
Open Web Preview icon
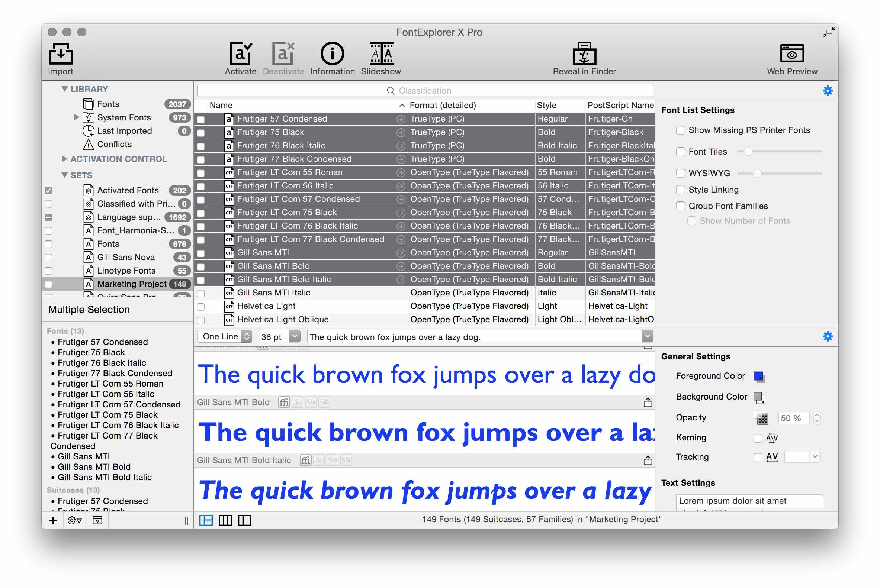pos(791,54)
